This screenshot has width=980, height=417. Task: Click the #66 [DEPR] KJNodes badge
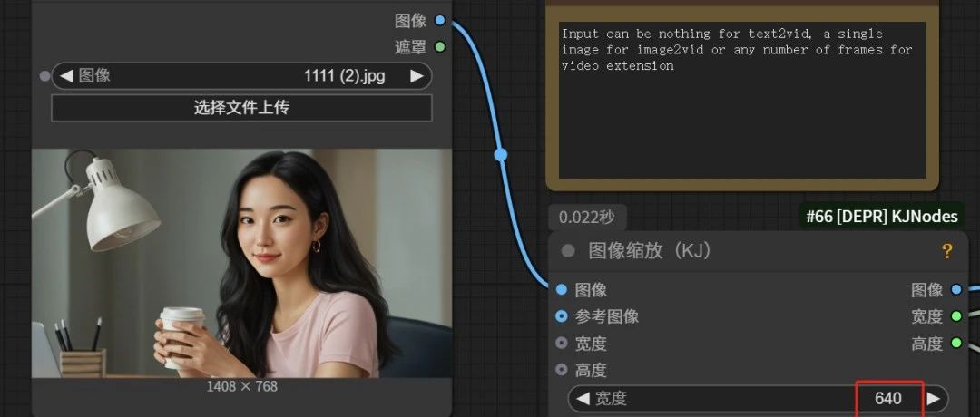pyautogui.click(x=882, y=217)
